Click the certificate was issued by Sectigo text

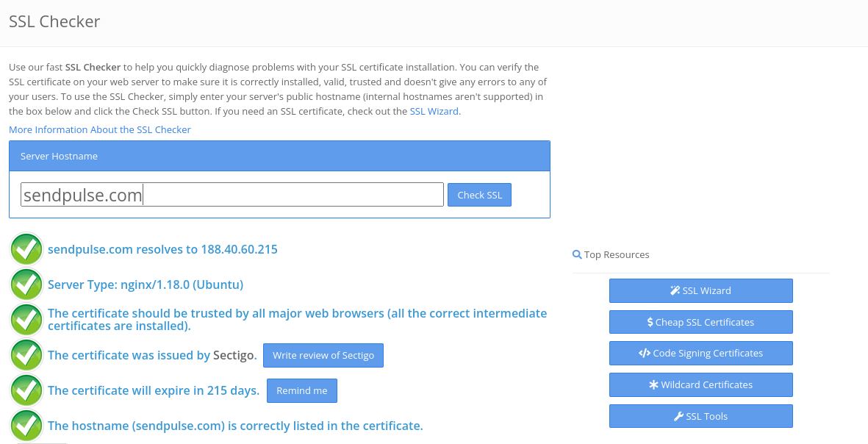[x=152, y=356]
